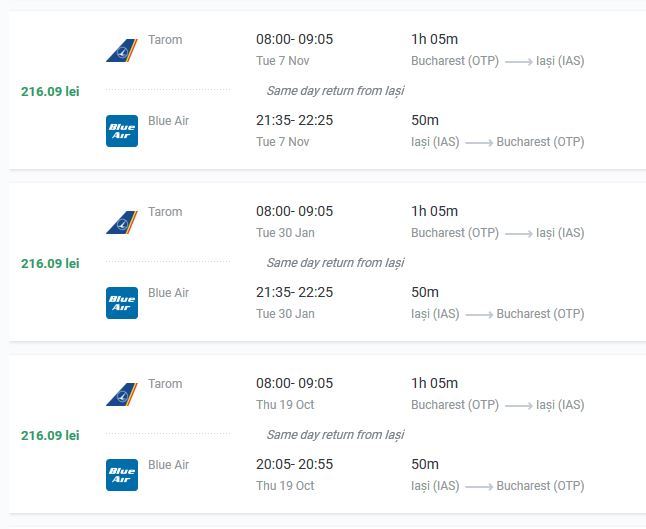Select the 216.09 lei price for Tue 30 Jan
The height and width of the screenshot is (529, 646).
pos(50,263)
